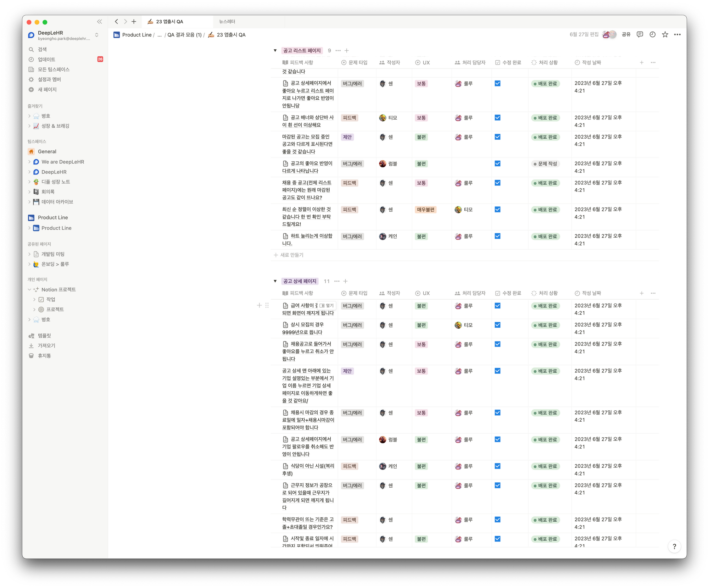Open 업데이트 in the sidebar

[x=46, y=59]
